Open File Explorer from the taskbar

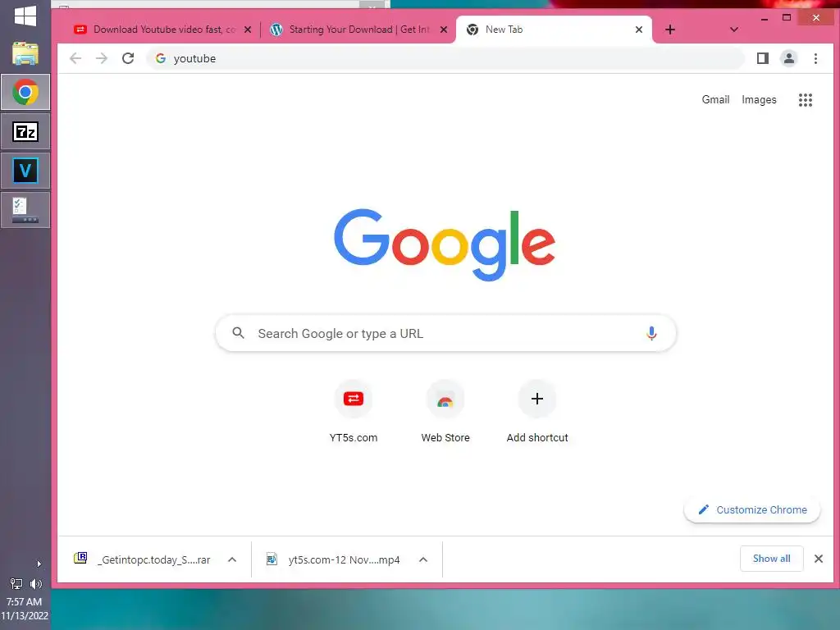coord(25,53)
